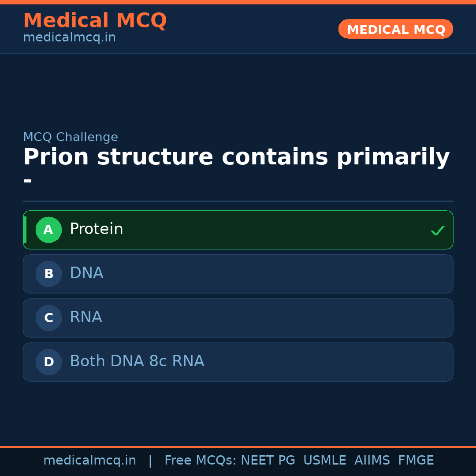Click the Medical MCQ site logo
This screenshot has height=476, width=476.
(x=95, y=20)
